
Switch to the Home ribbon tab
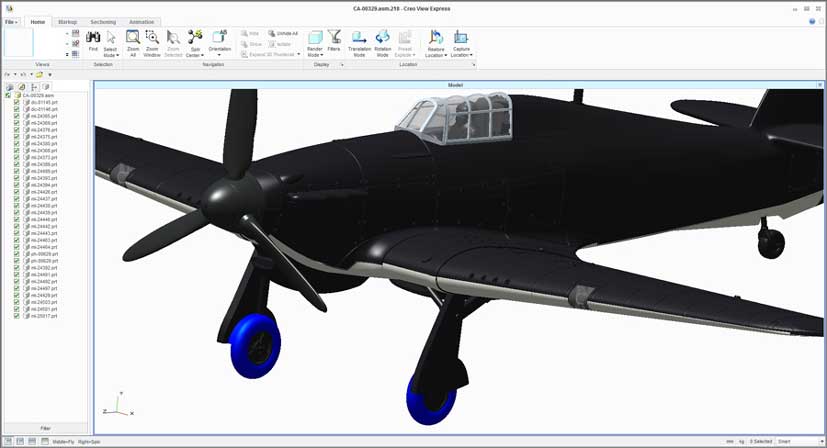pos(37,22)
